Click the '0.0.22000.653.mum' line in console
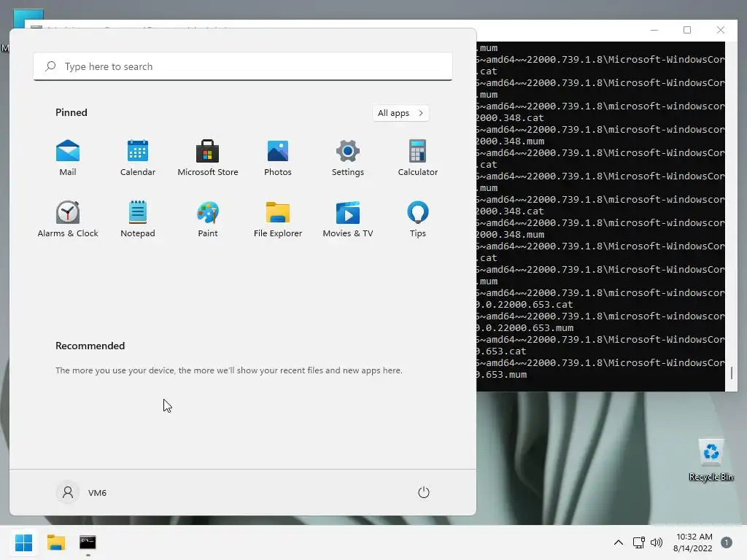Image resolution: width=747 pixels, height=560 pixels. coord(525,327)
